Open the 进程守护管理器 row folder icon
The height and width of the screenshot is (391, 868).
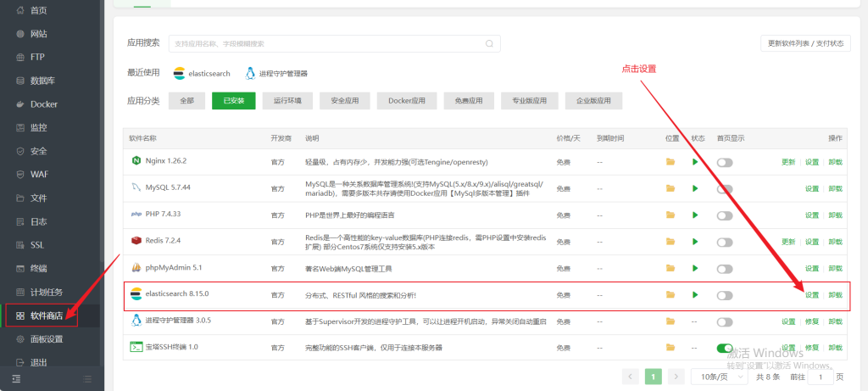670,321
